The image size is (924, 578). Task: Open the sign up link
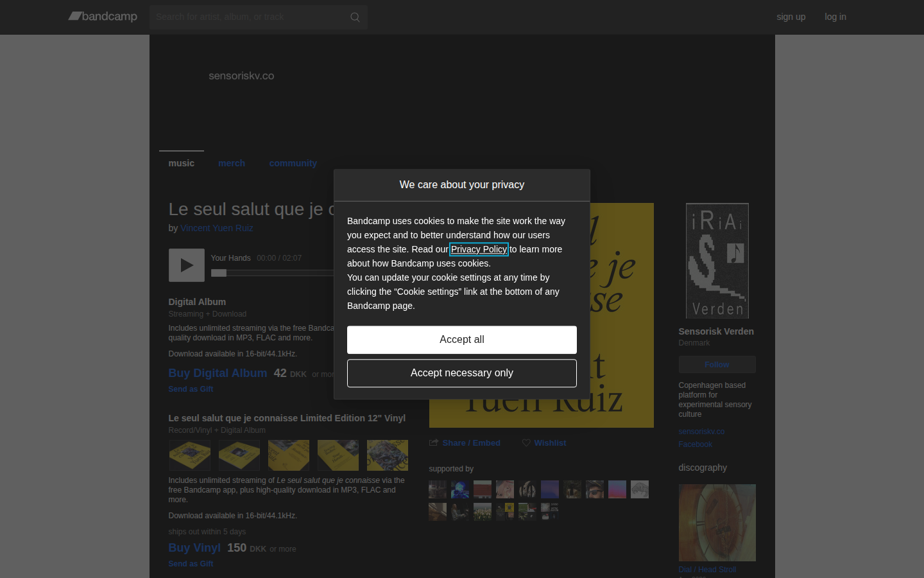pyautogui.click(x=791, y=17)
